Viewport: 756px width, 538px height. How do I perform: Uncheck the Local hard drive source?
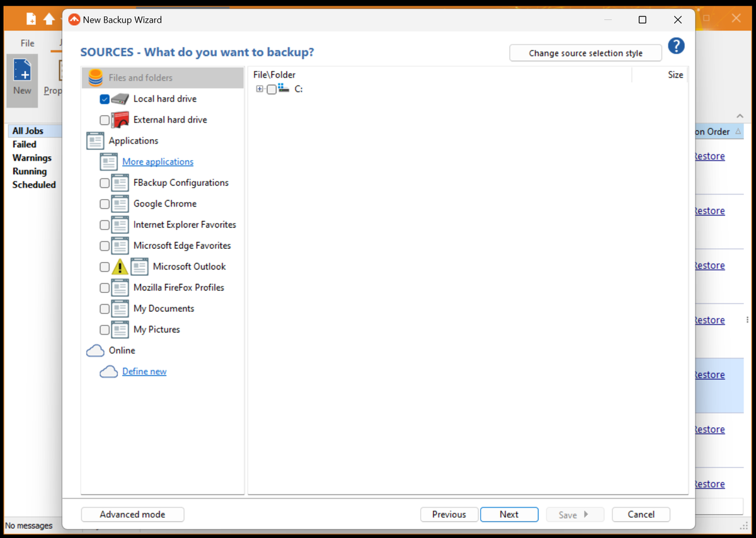coord(105,98)
